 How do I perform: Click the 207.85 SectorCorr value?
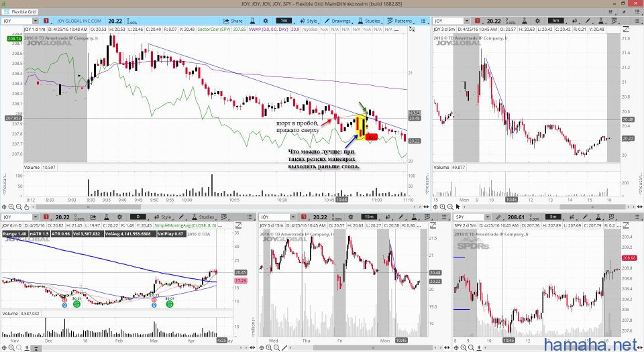(x=239, y=30)
